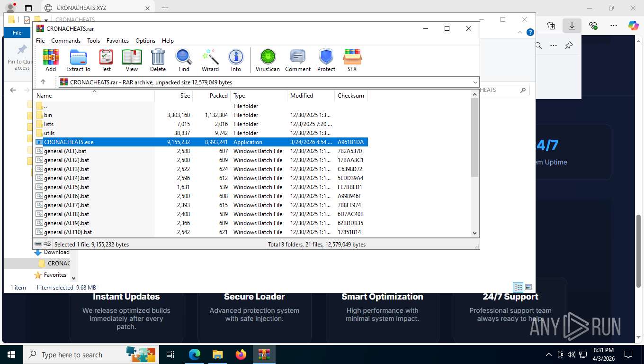Open the Windows Start menu
644x364 pixels.
coord(11,355)
